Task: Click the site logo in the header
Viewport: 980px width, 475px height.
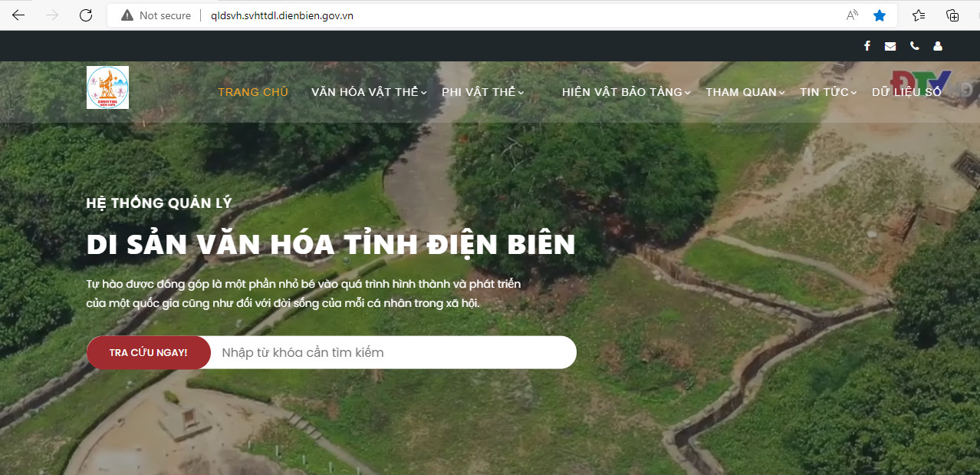Action: pos(107,87)
